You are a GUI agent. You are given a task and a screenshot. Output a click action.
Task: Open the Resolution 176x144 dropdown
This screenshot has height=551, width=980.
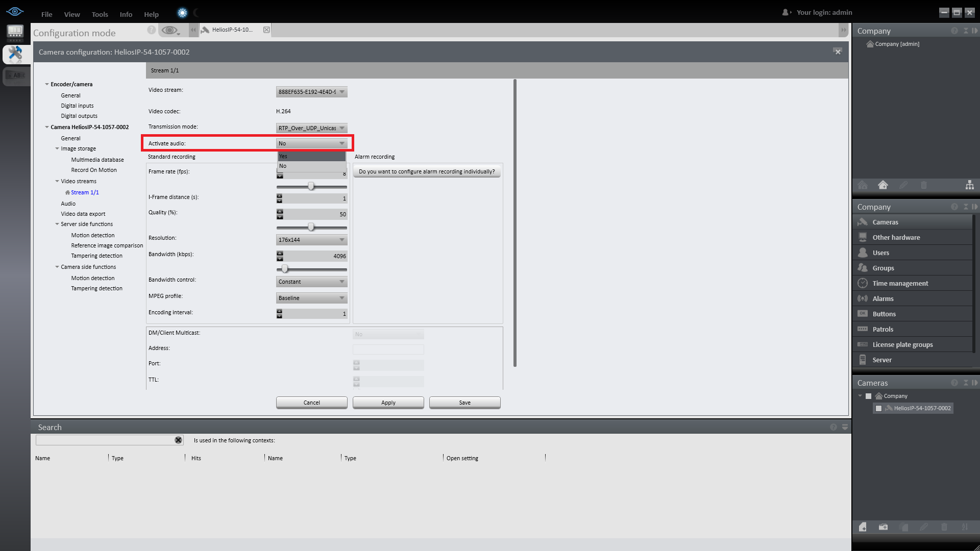pyautogui.click(x=311, y=240)
